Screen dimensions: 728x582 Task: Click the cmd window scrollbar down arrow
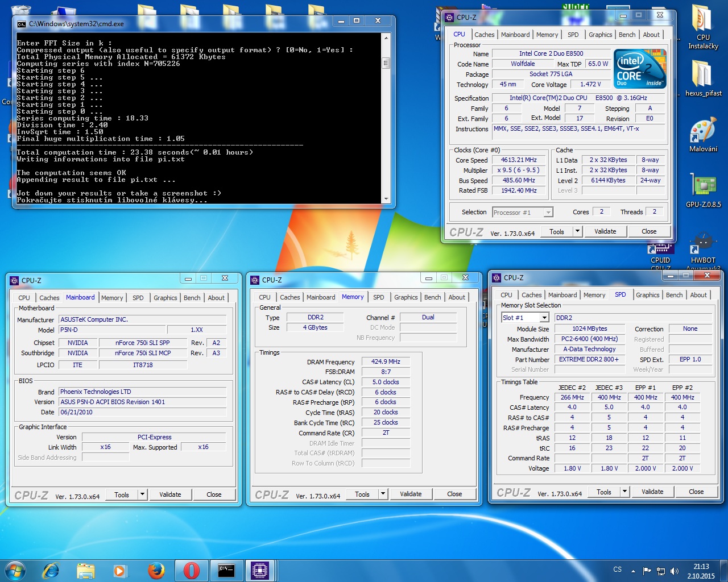coord(386,199)
